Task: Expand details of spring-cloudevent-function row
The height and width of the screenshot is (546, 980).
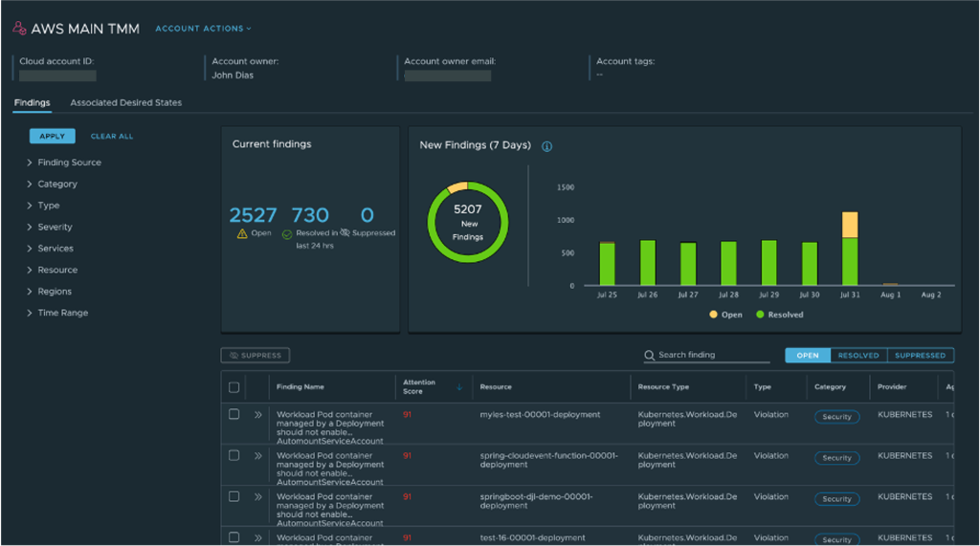Action: [257, 455]
